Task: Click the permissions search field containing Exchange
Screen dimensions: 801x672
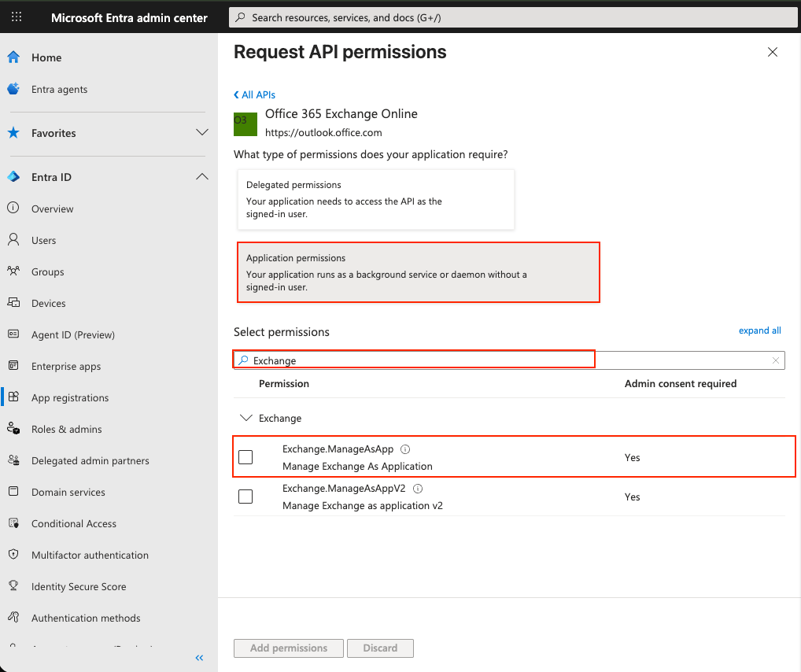Action: (509, 360)
